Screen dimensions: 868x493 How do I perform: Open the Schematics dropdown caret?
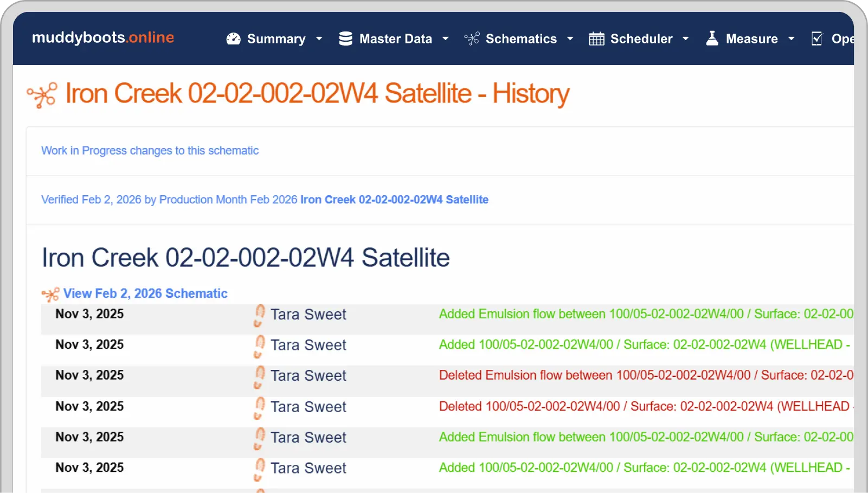pyautogui.click(x=570, y=39)
